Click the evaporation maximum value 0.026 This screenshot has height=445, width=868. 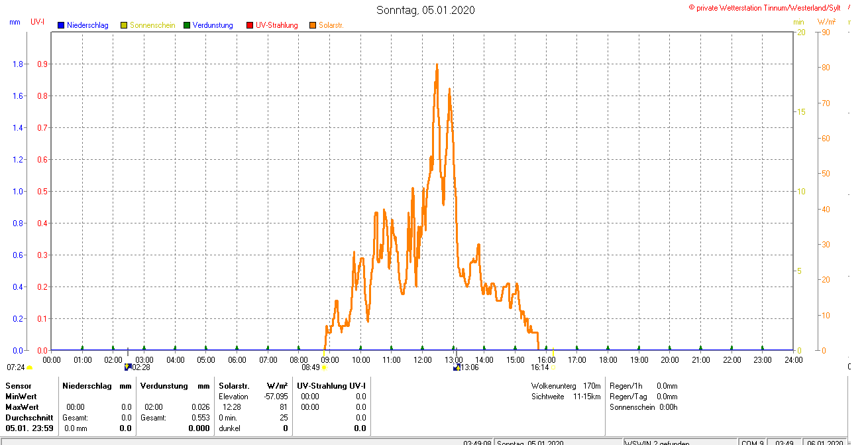click(x=200, y=407)
